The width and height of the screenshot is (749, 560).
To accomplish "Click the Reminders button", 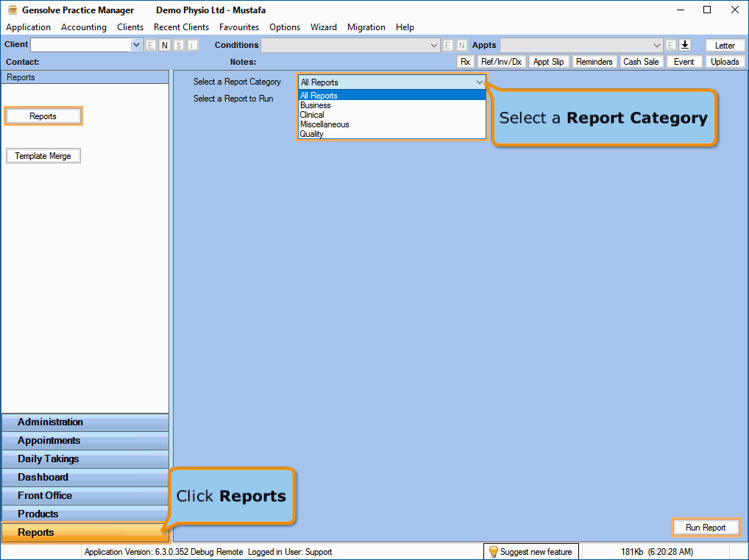I will 594,62.
